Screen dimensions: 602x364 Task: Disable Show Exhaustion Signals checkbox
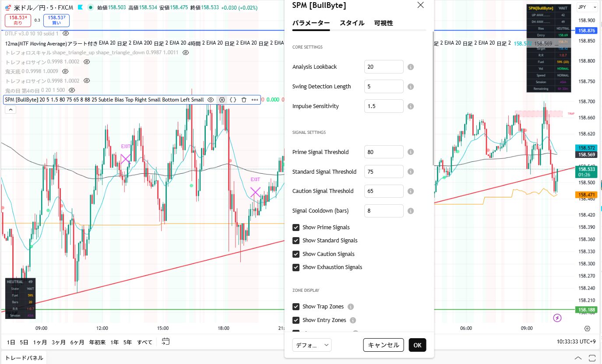click(296, 267)
